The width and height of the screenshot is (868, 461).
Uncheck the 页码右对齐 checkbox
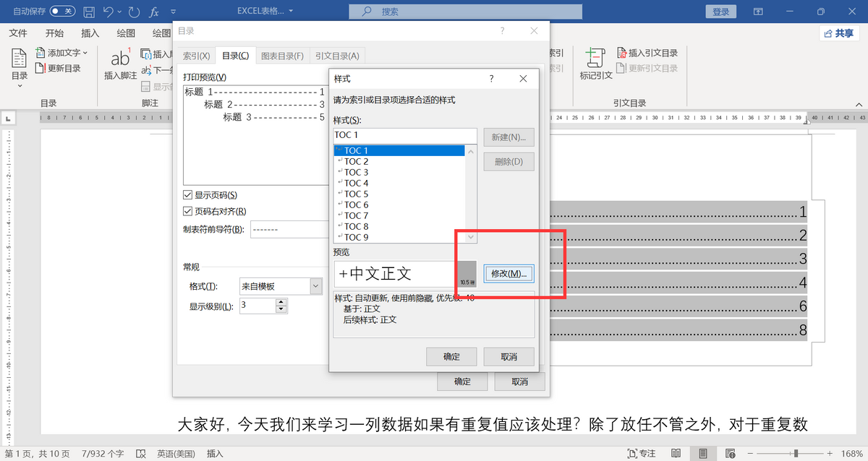pos(188,212)
